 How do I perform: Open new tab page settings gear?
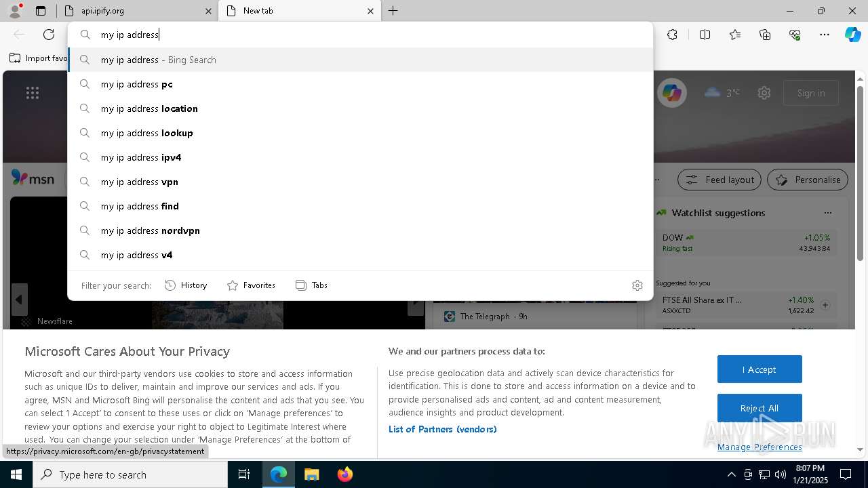tap(764, 93)
